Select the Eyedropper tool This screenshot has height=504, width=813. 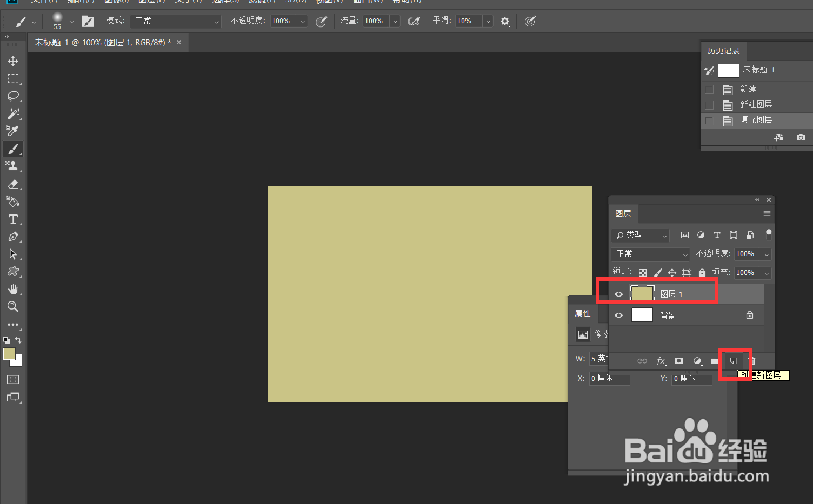coord(13,131)
